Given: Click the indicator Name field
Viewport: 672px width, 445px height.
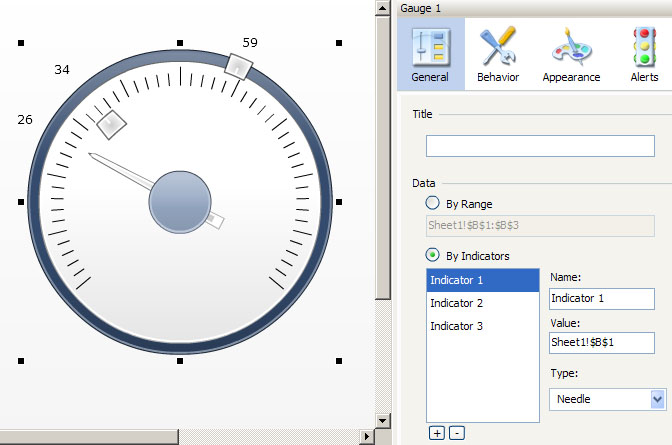Looking at the screenshot, I should pyautogui.click(x=601, y=298).
